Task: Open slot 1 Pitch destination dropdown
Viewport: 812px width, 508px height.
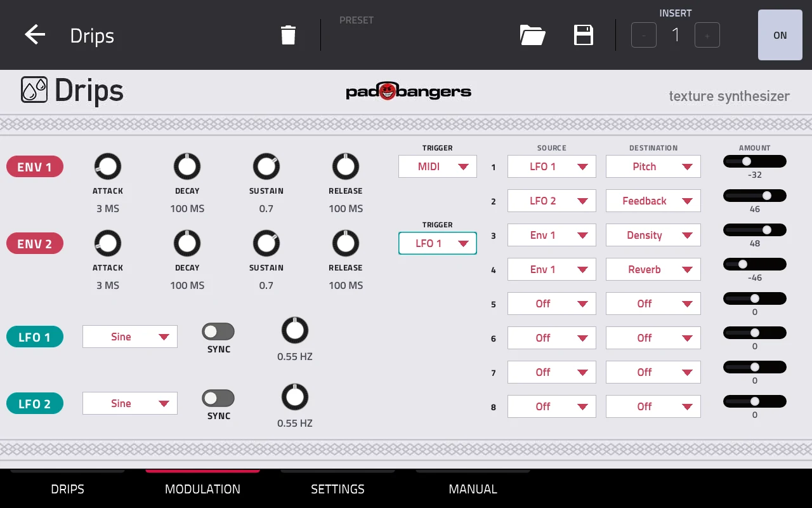Action: 653,166
